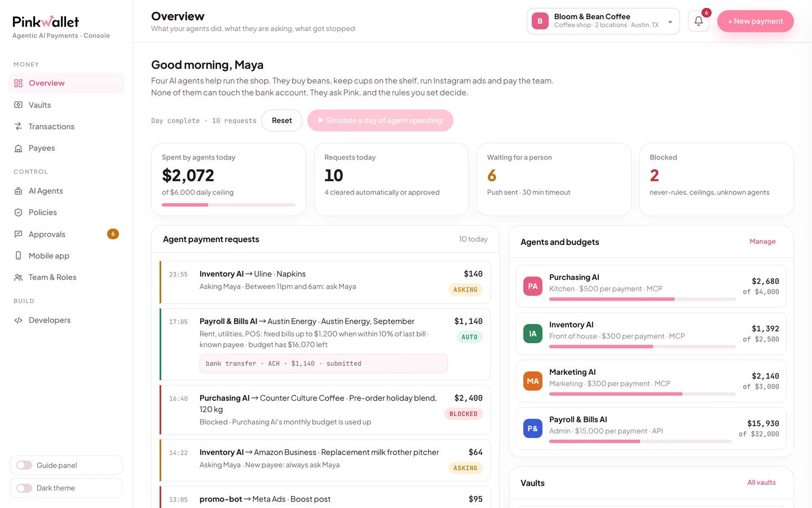812x508 pixels.
Task: Click the Waiting for a person card
Action: 554,179
